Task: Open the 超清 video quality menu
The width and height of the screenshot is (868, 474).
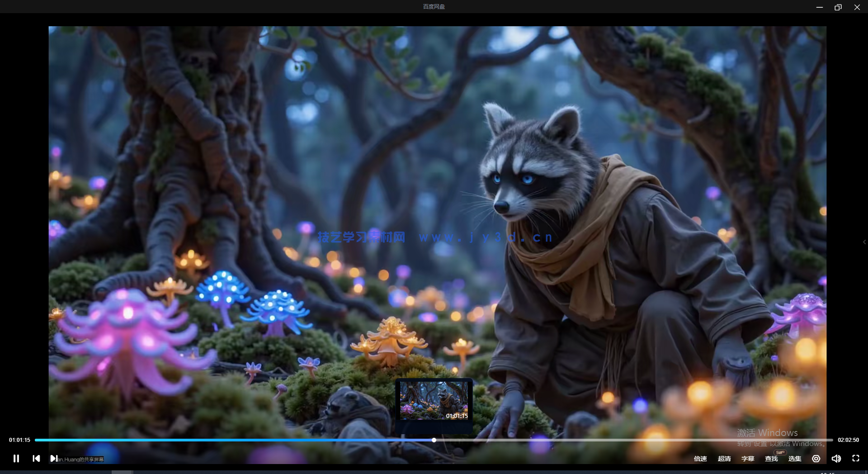Action: tap(724, 459)
